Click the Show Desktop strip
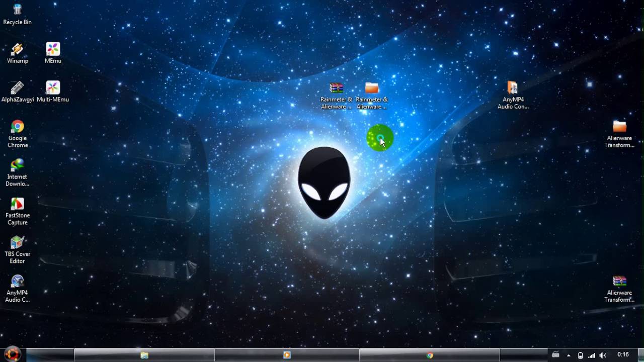 point(640,355)
